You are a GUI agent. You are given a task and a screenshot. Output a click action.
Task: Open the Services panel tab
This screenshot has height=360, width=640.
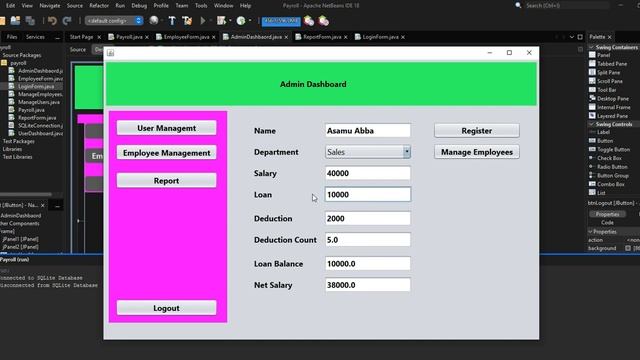click(x=35, y=37)
